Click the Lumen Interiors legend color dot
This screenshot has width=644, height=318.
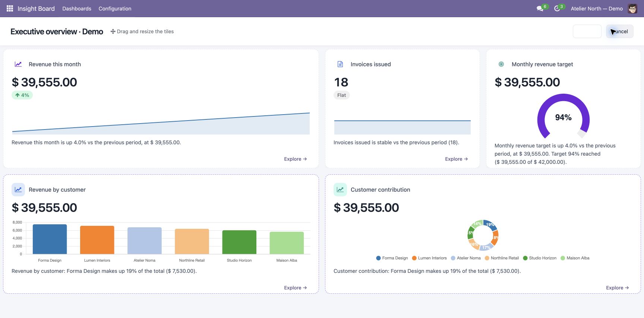414,258
